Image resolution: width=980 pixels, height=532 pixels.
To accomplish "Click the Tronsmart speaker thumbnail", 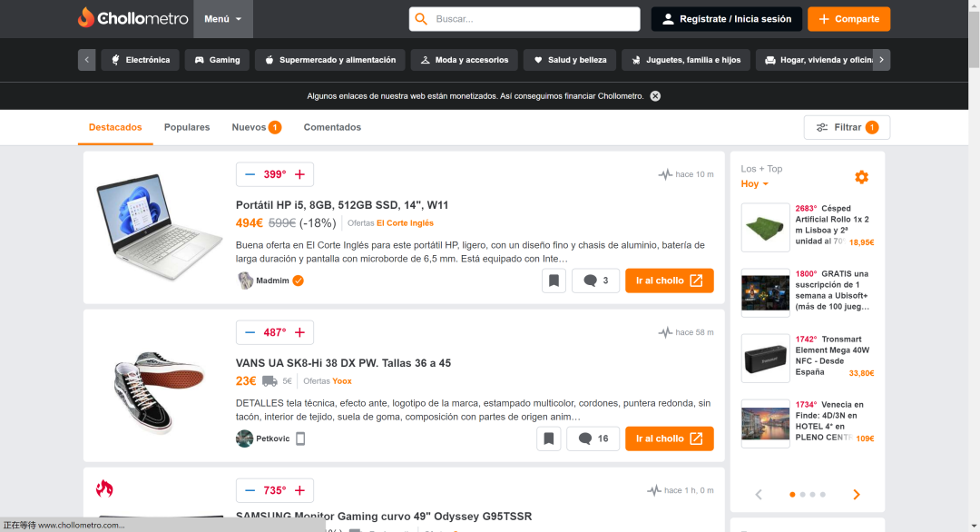I will pos(766,359).
